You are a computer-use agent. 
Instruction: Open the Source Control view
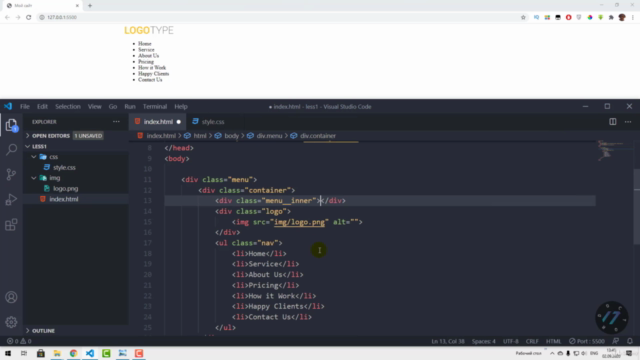coord(11,174)
